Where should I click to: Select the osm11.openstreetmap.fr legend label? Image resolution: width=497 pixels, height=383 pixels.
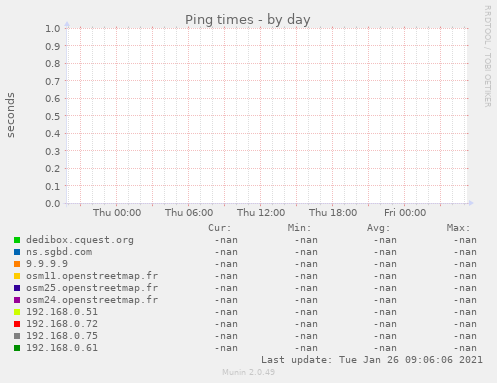point(92,276)
